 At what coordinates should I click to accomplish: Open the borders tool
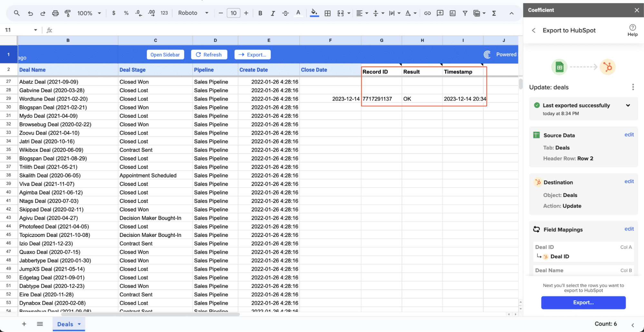coord(328,13)
